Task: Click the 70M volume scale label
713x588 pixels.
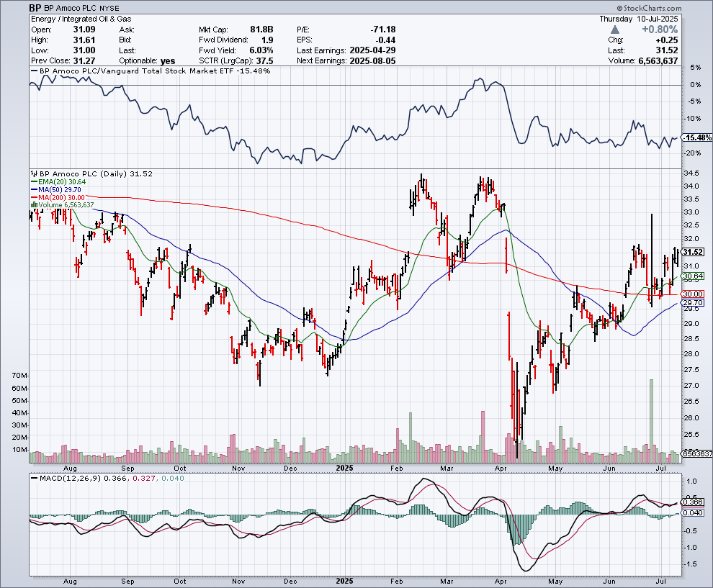Action: pos(20,376)
